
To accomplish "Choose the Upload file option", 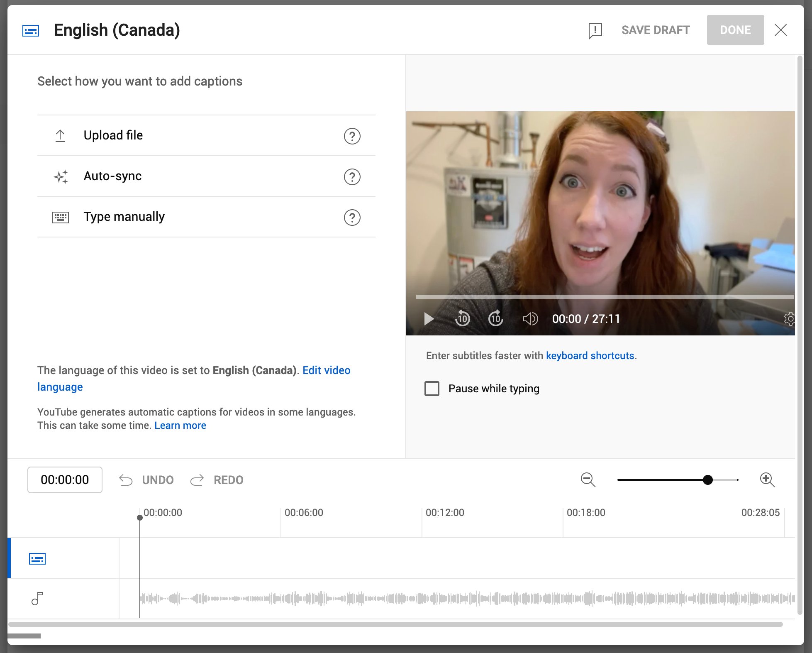I will [206, 135].
